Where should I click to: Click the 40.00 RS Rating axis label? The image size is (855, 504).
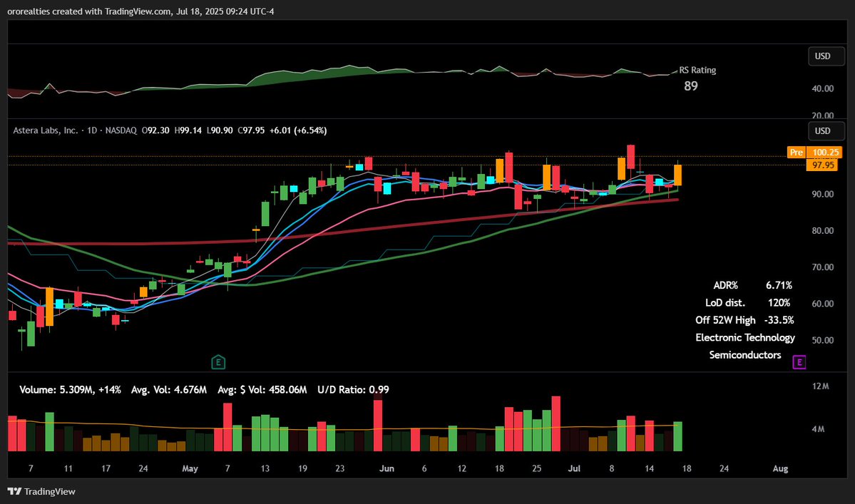click(823, 89)
